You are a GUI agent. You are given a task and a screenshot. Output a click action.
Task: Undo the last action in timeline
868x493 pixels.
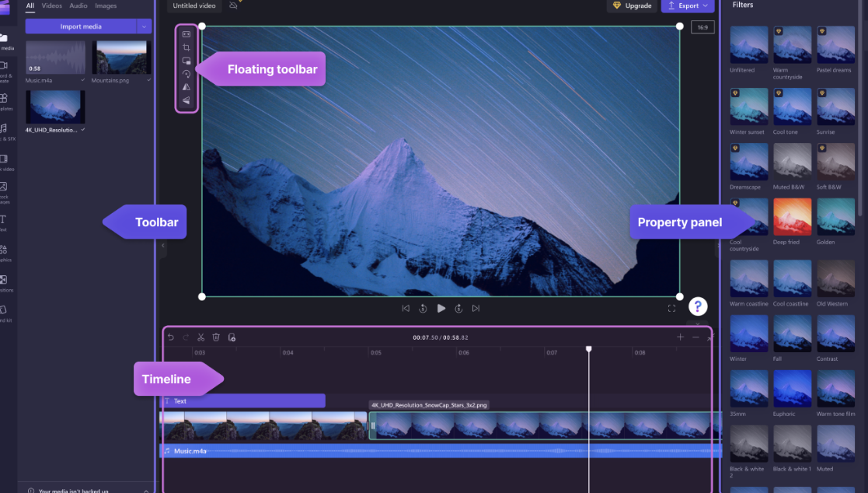point(170,337)
